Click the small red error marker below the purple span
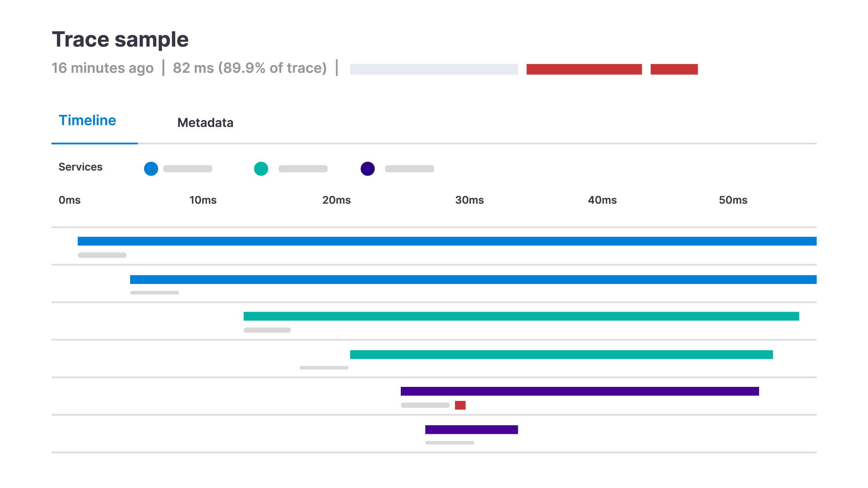The height and width of the screenshot is (488, 868). pyautogui.click(x=460, y=405)
